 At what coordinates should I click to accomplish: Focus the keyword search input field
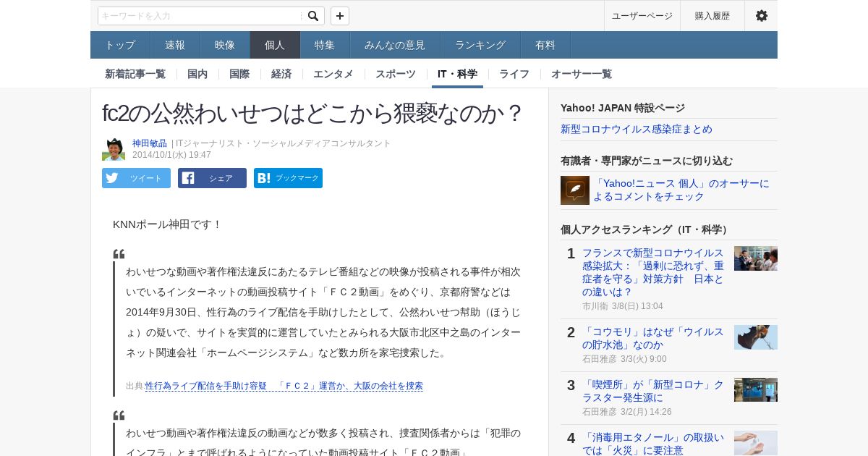pyautogui.click(x=200, y=16)
